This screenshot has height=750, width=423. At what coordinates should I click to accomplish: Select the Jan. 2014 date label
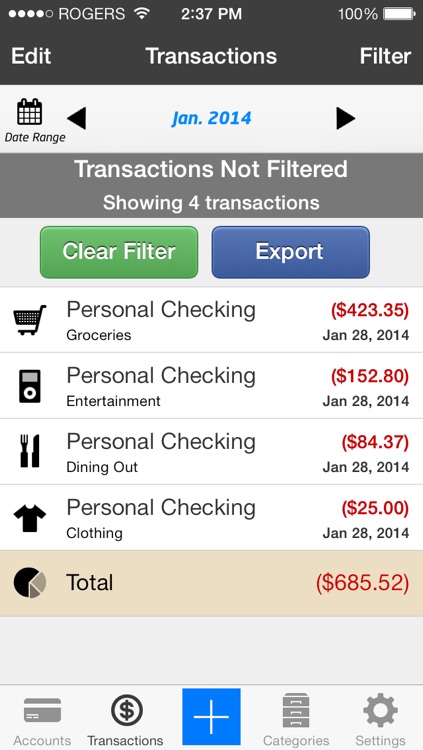pyautogui.click(x=211, y=118)
